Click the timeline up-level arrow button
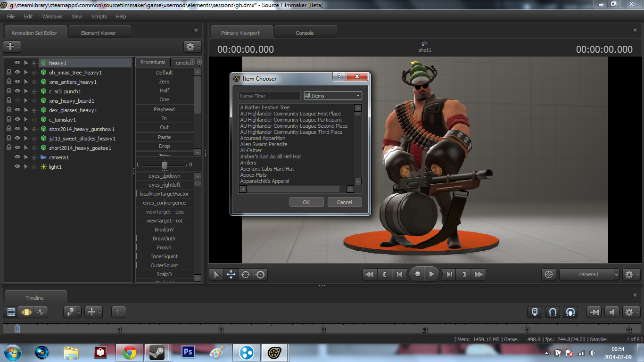Screen dimensions: 644x362 point(118,312)
